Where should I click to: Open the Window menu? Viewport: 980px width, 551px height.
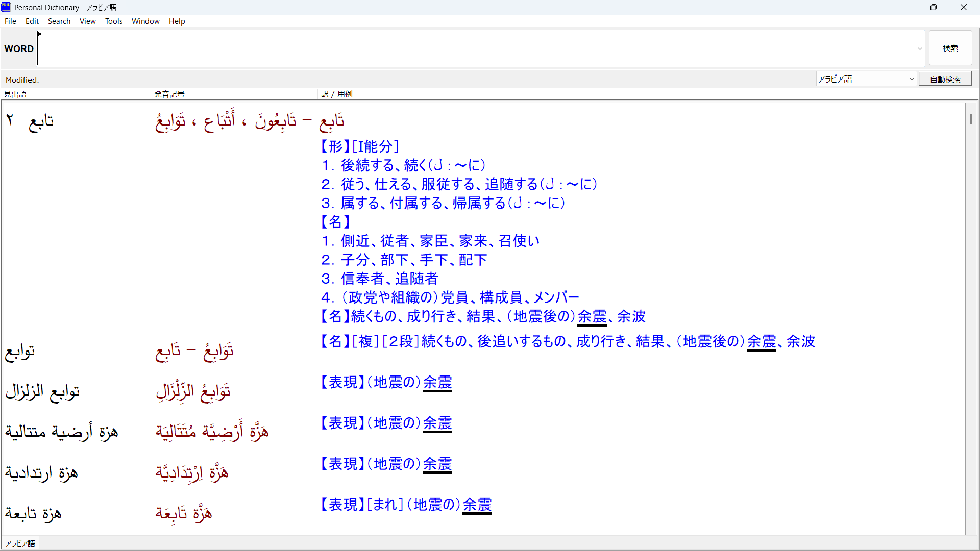tap(145, 21)
